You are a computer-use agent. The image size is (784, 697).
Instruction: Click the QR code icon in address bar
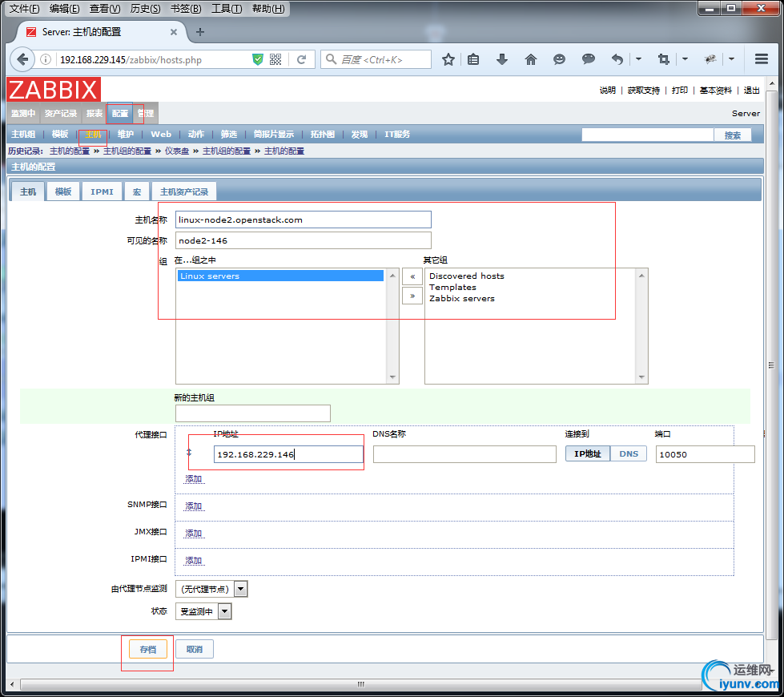[275, 59]
